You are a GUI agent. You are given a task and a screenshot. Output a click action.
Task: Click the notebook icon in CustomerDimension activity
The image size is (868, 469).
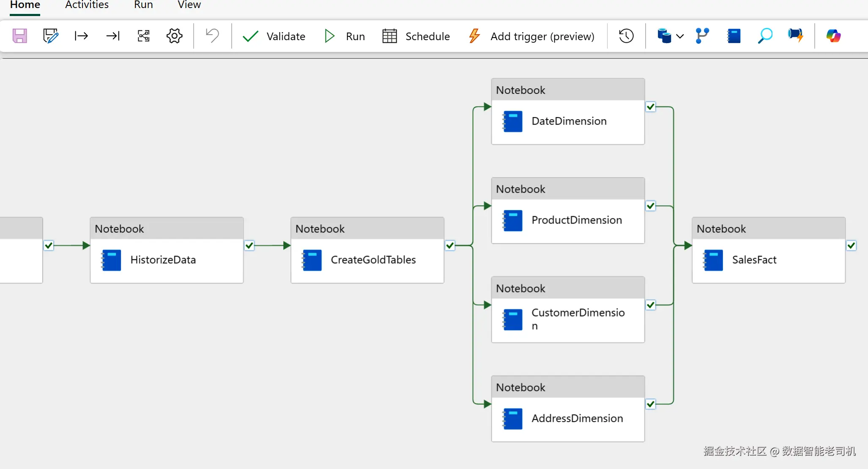point(512,319)
